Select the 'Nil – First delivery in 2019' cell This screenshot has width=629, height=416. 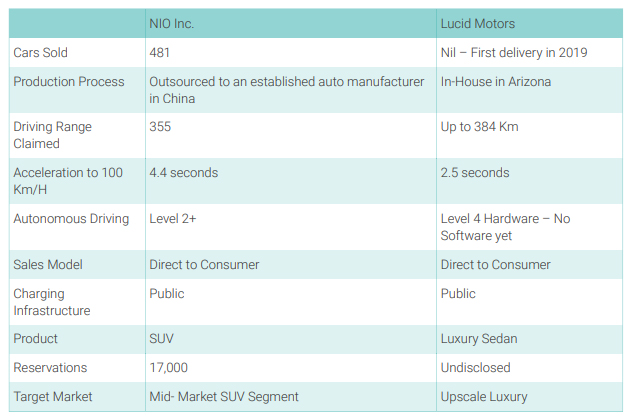click(x=514, y=53)
